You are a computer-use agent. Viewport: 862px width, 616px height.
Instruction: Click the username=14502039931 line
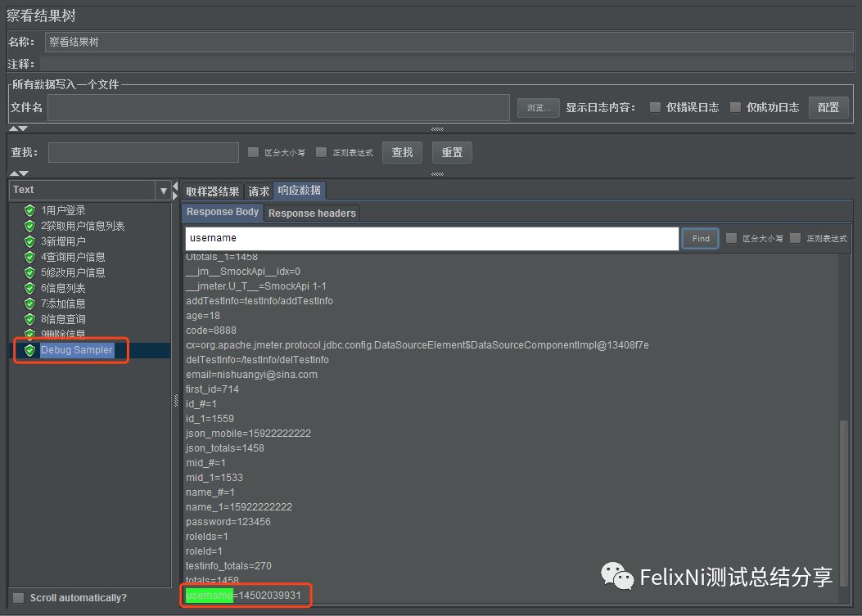point(243,595)
